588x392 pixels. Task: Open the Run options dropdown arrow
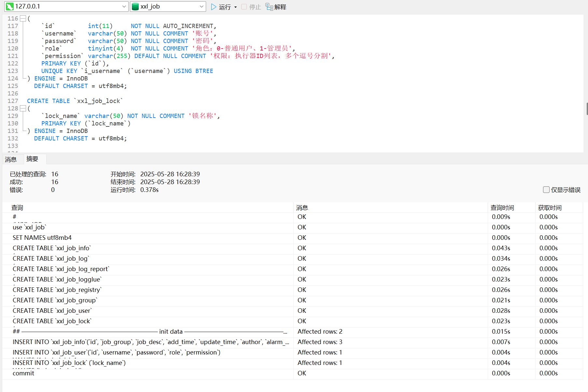[x=235, y=7]
